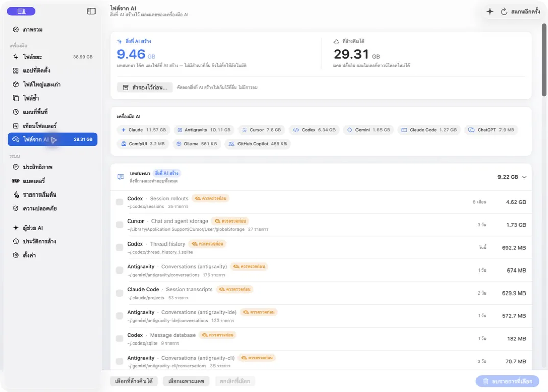Image resolution: width=548 pixels, height=392 pixels.
Task: Check Antigravity Conversations (antigravity) checkbox
Action: tap(120, 270)
